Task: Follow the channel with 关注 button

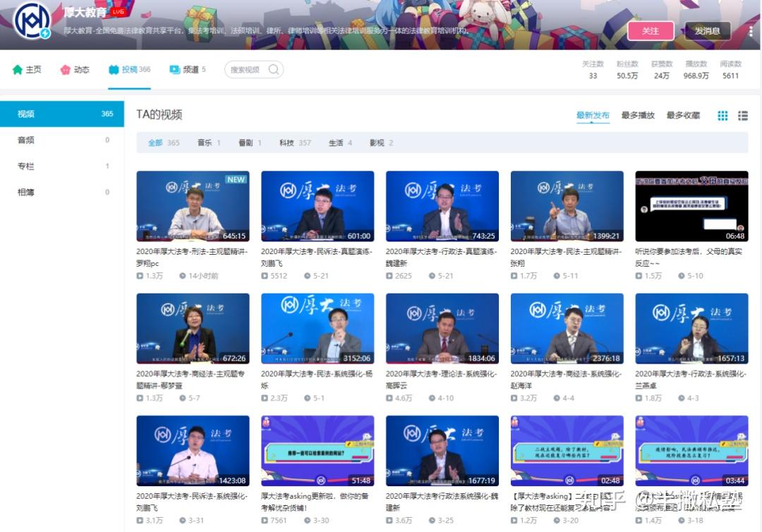Action: [x=651, y=31]
